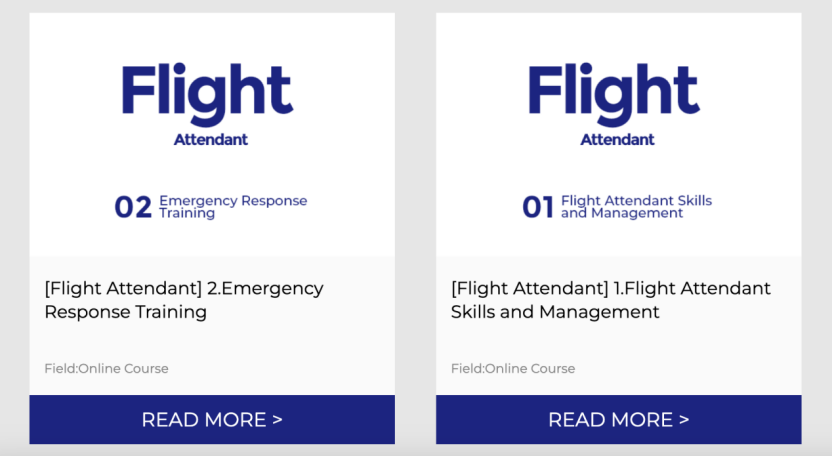Open READ MORE for Emergency Response Training
The height and width of the screenshot is (456, 832).
click(212, 419)
